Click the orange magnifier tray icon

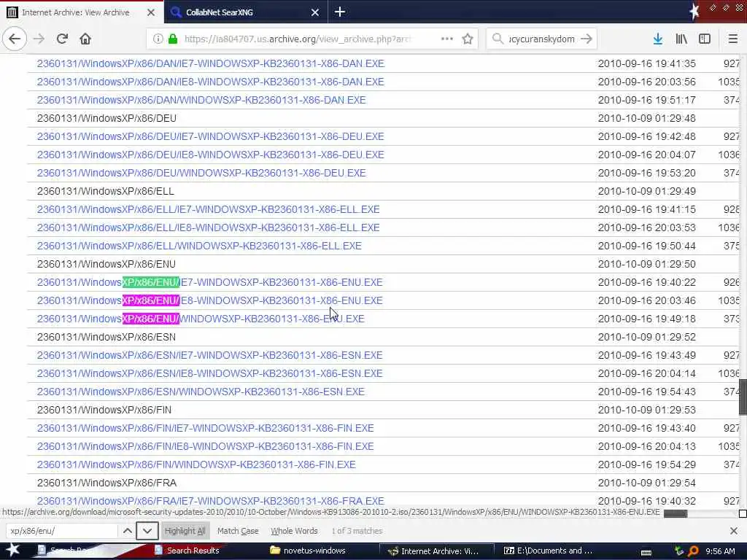coord(693,551)
